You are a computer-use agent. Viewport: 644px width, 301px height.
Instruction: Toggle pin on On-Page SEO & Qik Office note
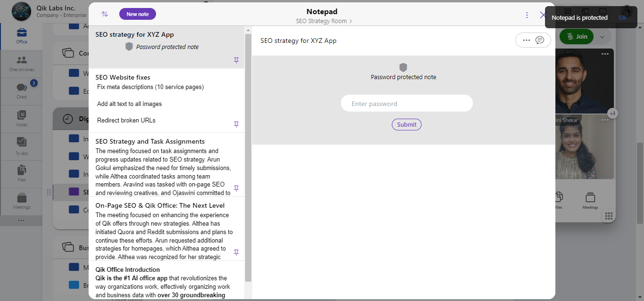[x=236, y=252]
